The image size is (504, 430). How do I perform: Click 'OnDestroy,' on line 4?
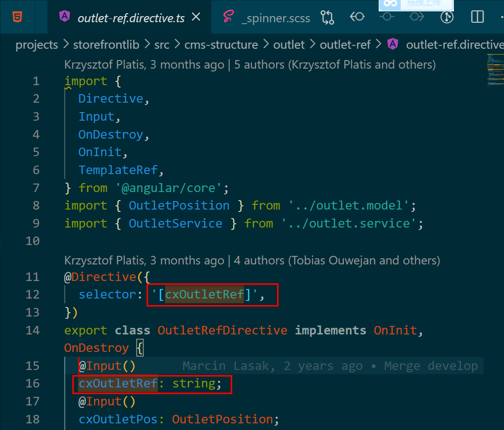(x=114, y=134)
